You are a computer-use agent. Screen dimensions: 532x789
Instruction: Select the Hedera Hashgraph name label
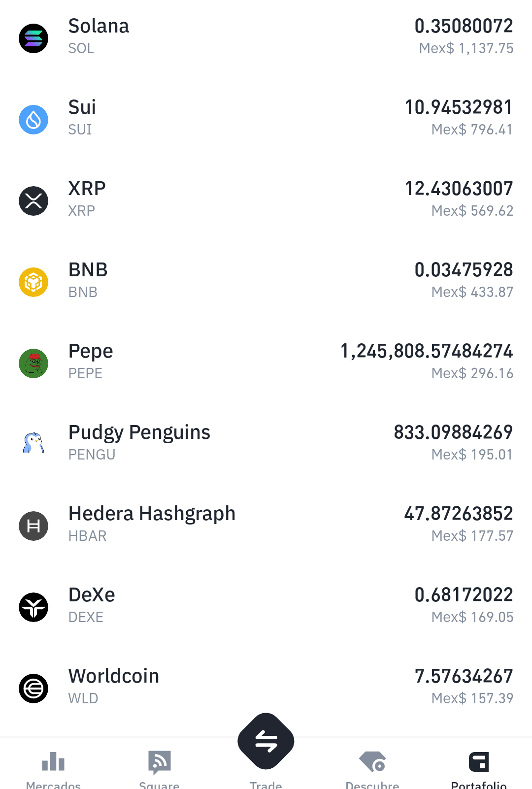(152, 514)
